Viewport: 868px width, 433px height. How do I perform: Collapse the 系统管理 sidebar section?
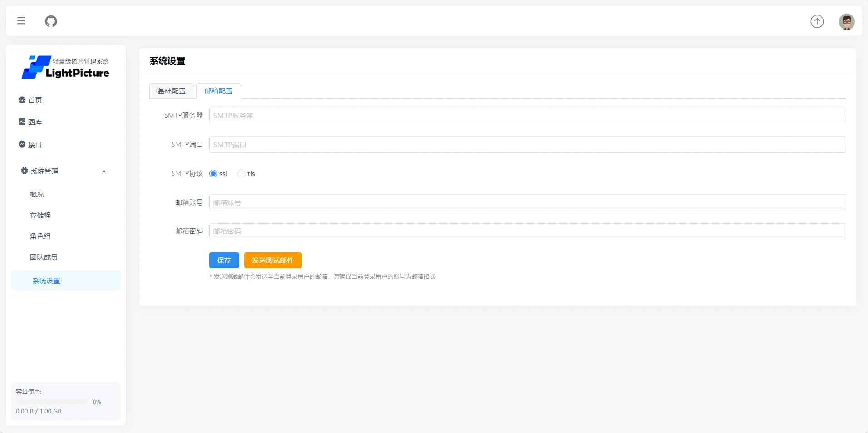[x=104, y=172]
